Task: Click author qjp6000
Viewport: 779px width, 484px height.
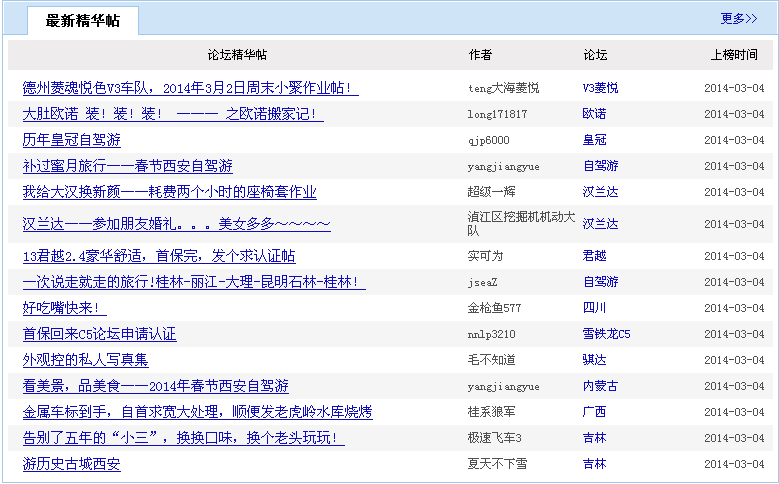Action: 488,140
